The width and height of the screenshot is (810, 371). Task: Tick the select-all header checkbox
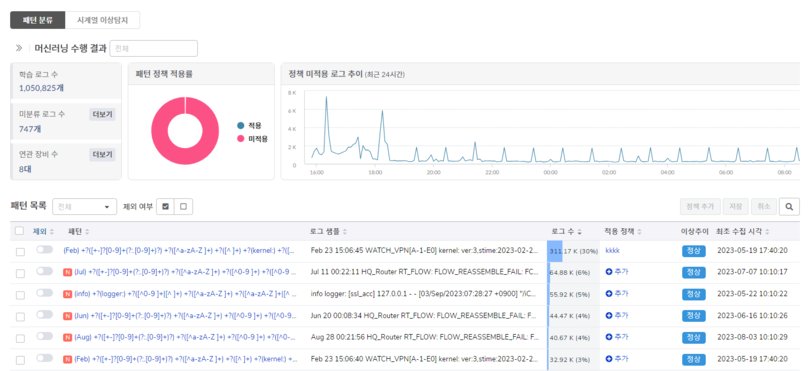pyautogui.click(x=20, y=231)
